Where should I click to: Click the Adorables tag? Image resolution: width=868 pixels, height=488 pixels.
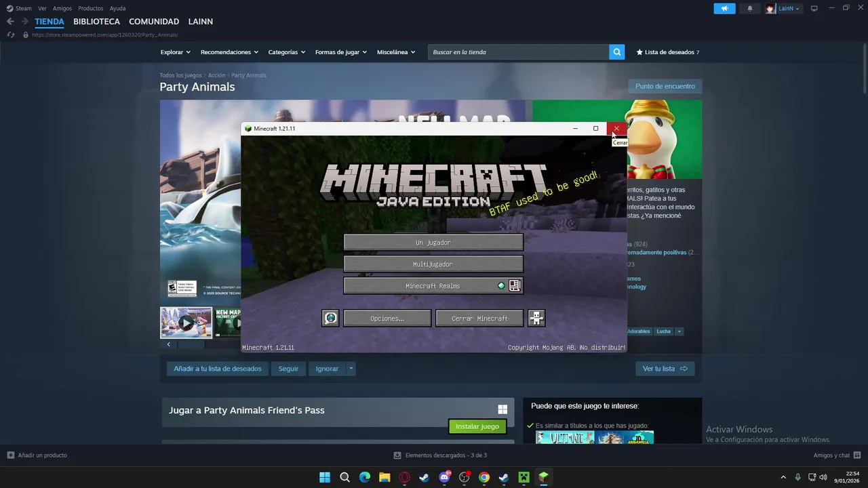(639, 331)
